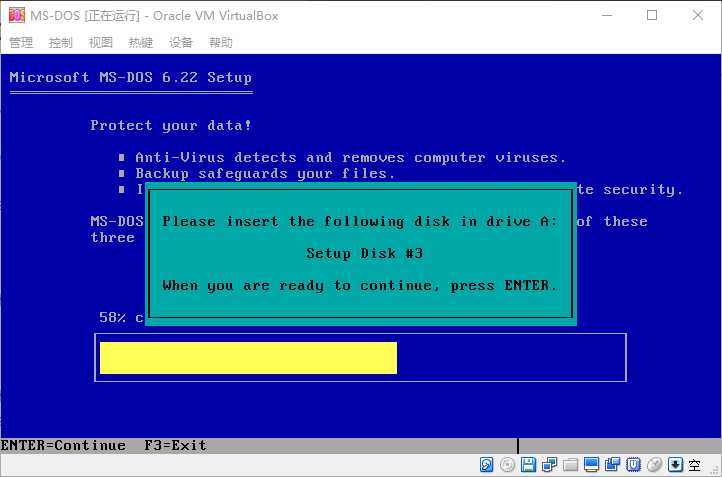Image resolution: width=722 pixels, height=477 pixels.
Task: Close the VirtualBox MS-DOS window
Action: coord(698,15)
